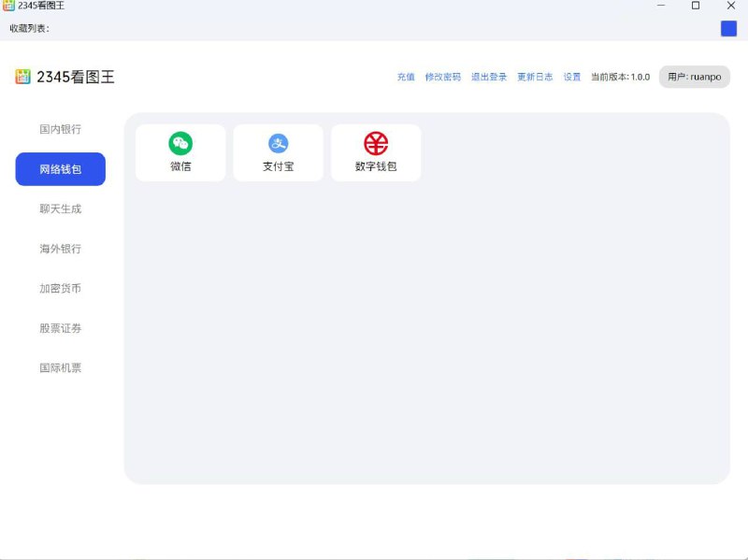
Task: Click the blue square in favorites bar
Action: (x=728, y=29)
